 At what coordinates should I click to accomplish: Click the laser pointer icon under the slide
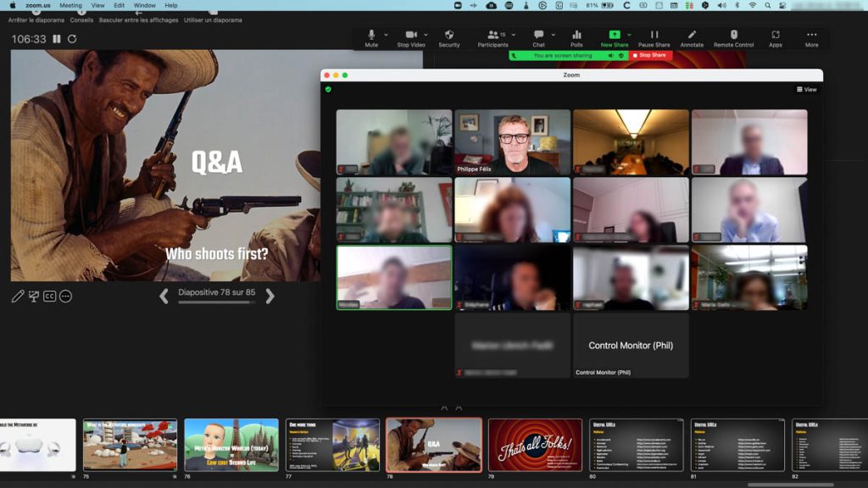pos(34,297)
